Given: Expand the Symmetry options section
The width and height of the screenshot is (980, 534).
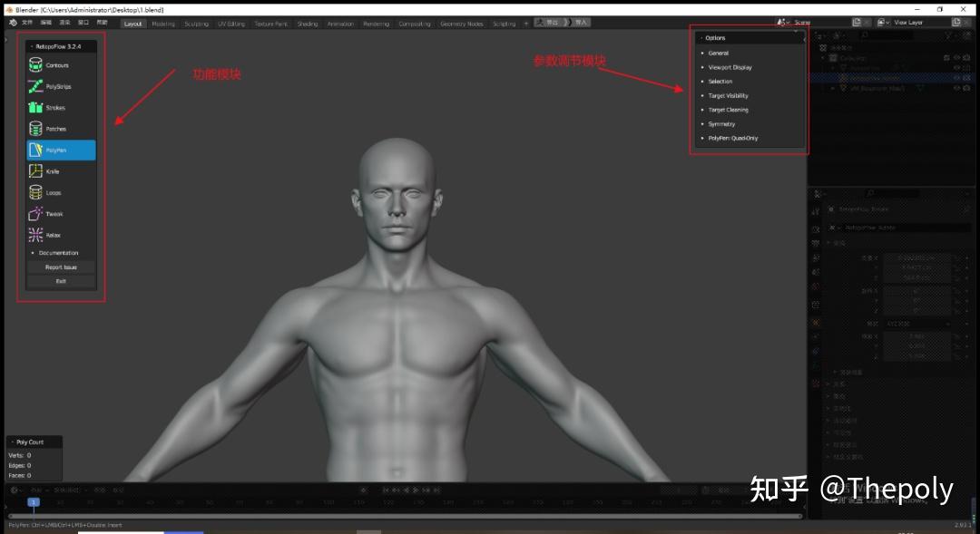Looking at the screenshot, I should pyautogui.click(x=721, y=123).
